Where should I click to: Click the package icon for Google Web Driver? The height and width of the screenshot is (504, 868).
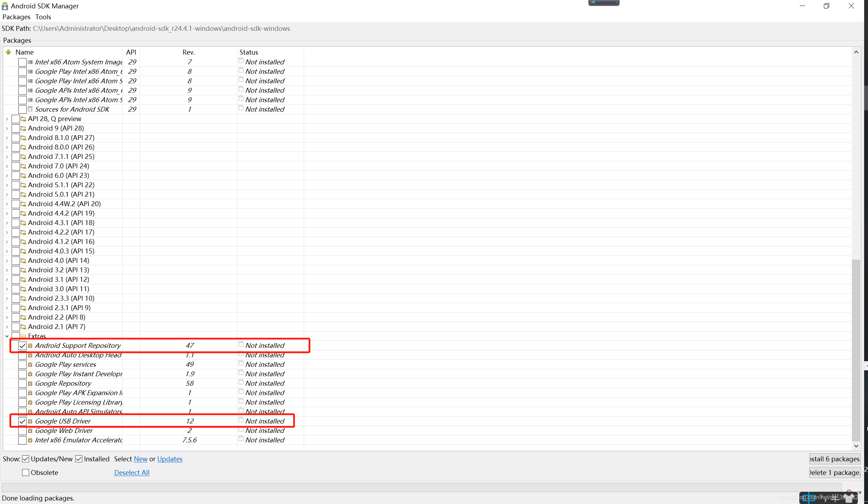tap(30, 431)
